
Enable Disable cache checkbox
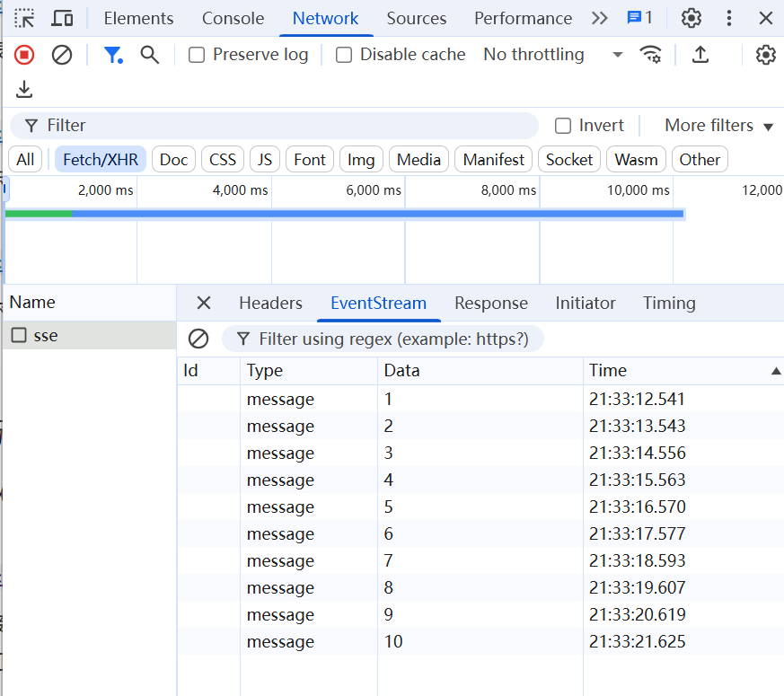pyautogui.click(x=343, y=55)
